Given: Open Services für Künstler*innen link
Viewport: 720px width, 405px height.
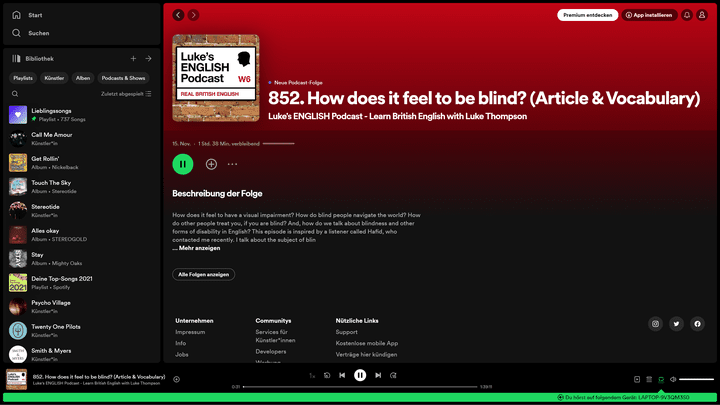Looking at the screenshot, I should pos(275,336).
